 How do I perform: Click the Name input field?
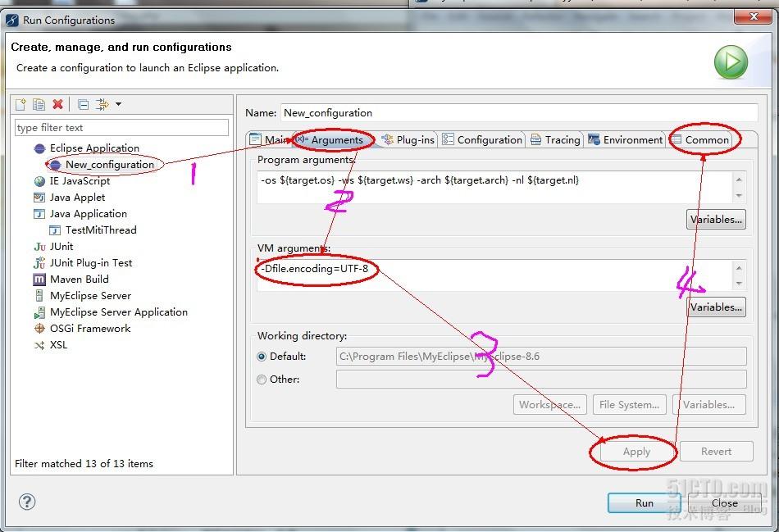(519, 113)
